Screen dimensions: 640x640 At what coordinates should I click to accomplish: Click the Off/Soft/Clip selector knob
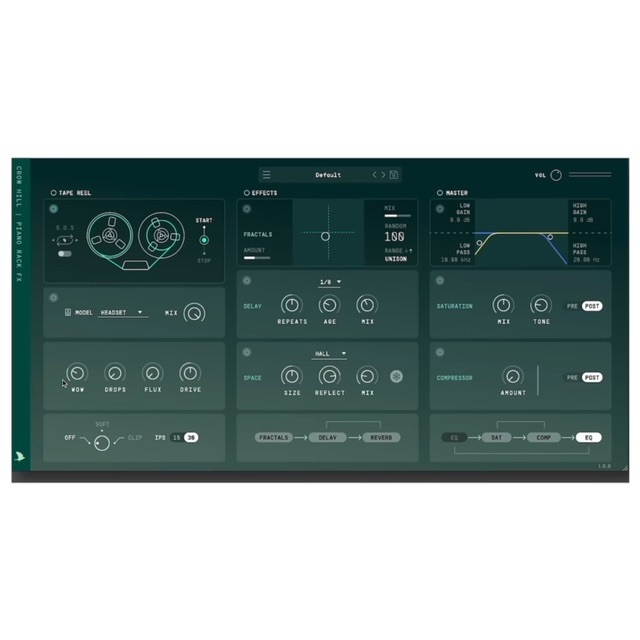tap(102, 443)
